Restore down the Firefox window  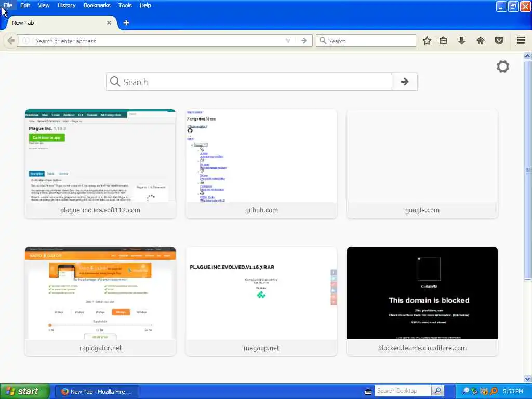[513, 6]
